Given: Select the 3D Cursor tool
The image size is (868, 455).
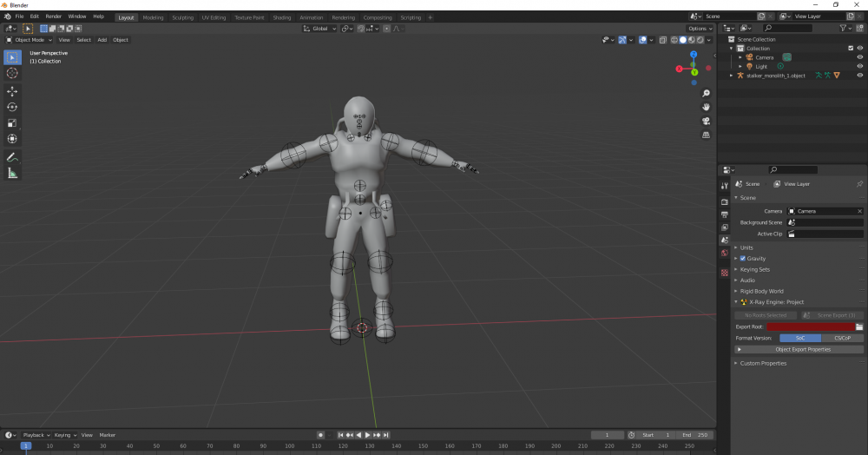Looking at the screenshot, I should [x=12, y=73].
